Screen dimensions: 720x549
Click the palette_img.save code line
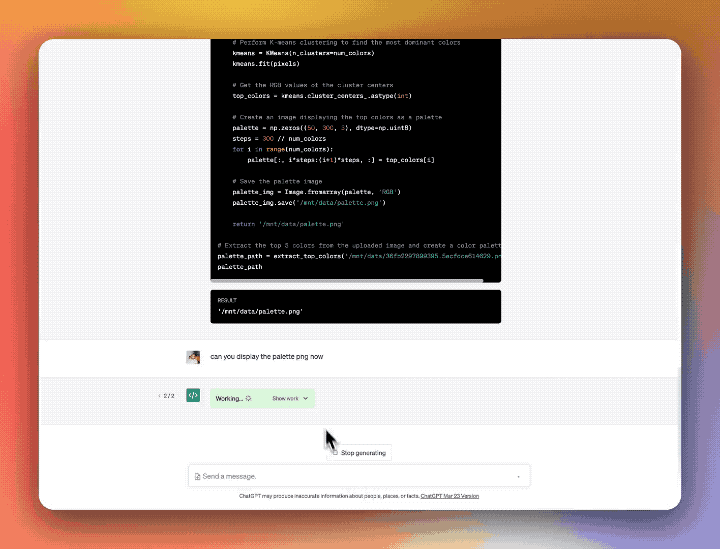coord(309,202)
